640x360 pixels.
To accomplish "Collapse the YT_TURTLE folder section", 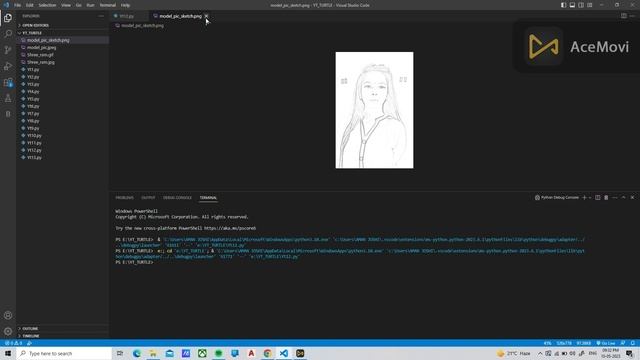I will click(62, 33).
